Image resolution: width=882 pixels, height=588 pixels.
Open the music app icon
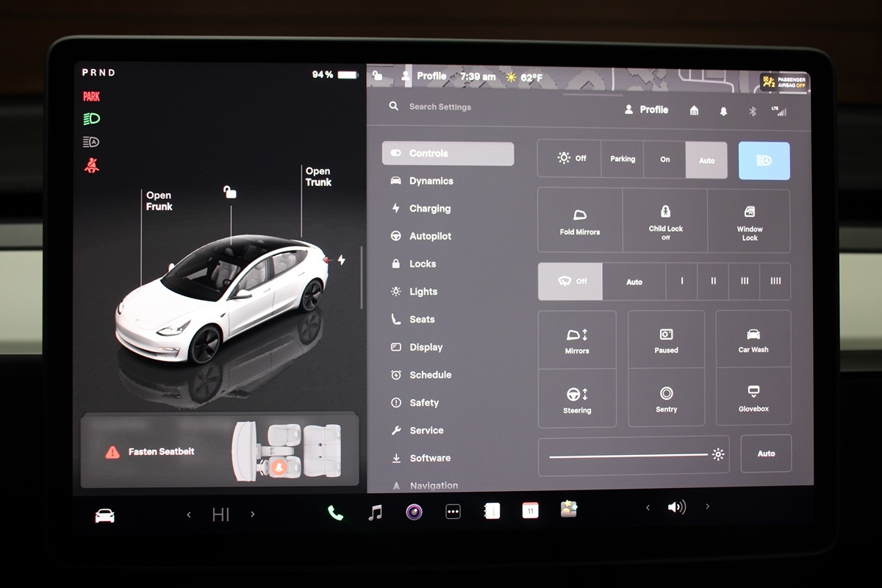tap(375, 512)
